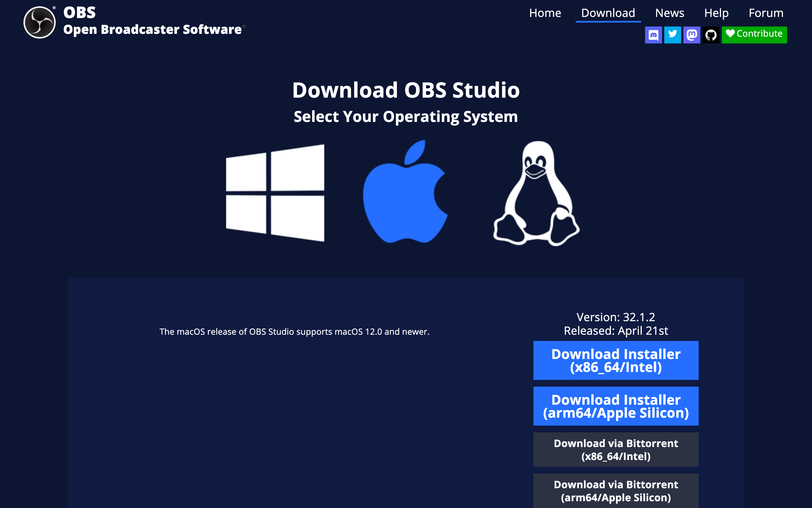Screen dimensions: 812x508
Task: Click the Select Your Operating System heading
Action: pos(406,117)
